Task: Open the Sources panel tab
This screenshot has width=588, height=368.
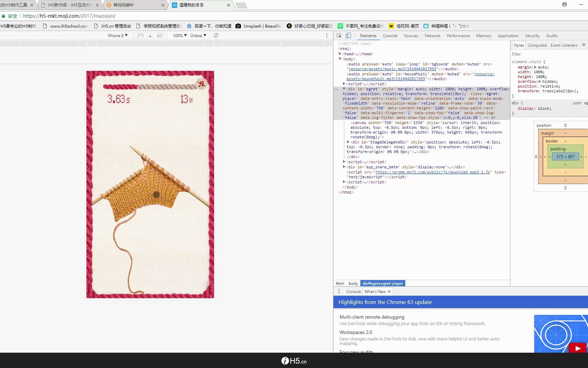Action: point(411,36)
